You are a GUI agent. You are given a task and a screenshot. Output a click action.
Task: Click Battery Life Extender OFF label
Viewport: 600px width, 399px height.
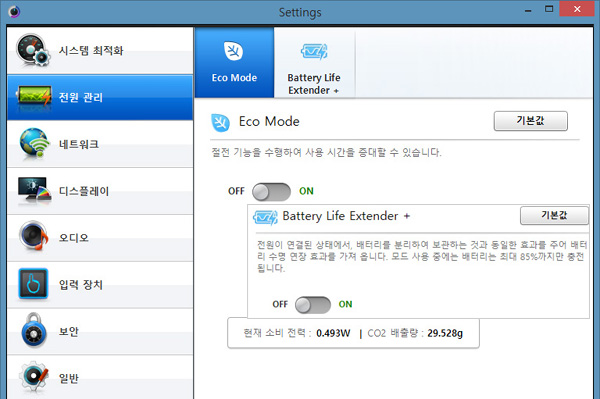click(x=280, y=304)
